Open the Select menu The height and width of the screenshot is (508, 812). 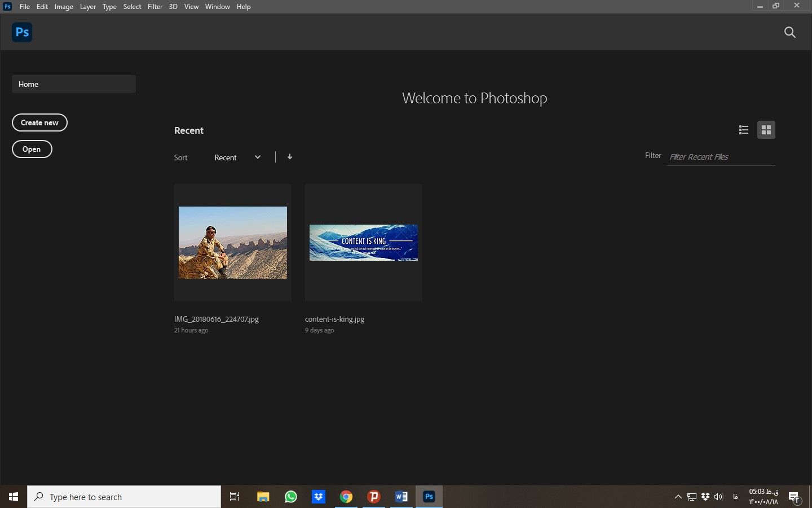[x=132, y=7]
